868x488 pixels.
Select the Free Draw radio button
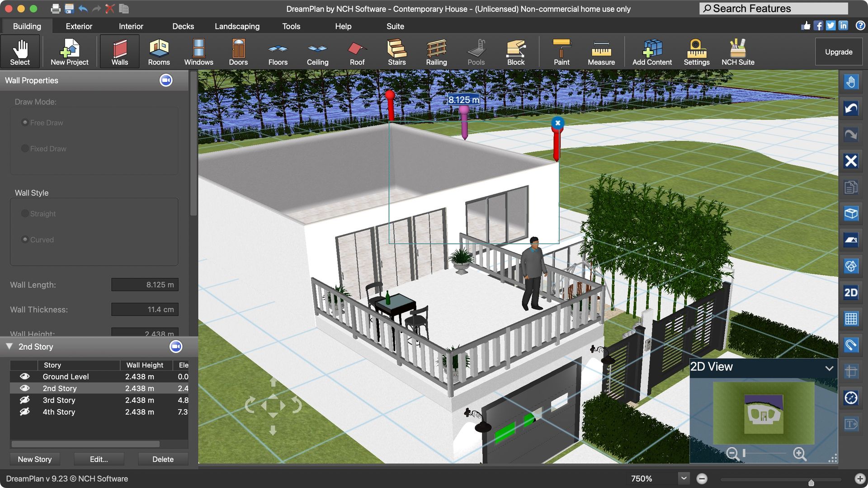(25, 122)
